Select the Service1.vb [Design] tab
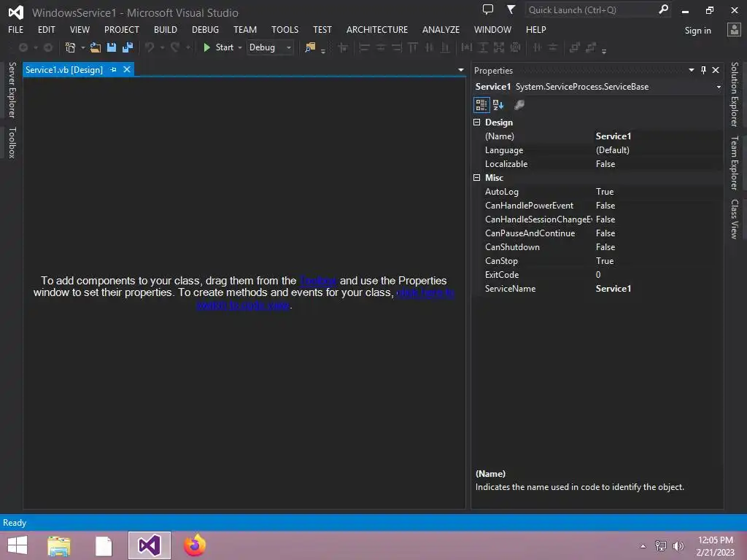 click(64, 69)
